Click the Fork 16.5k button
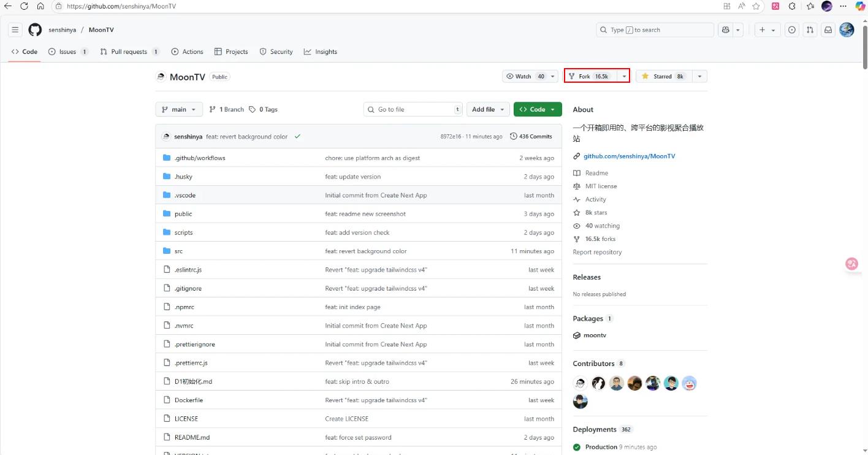The width and height of the screenshot is (868, 455). [590, 76]
